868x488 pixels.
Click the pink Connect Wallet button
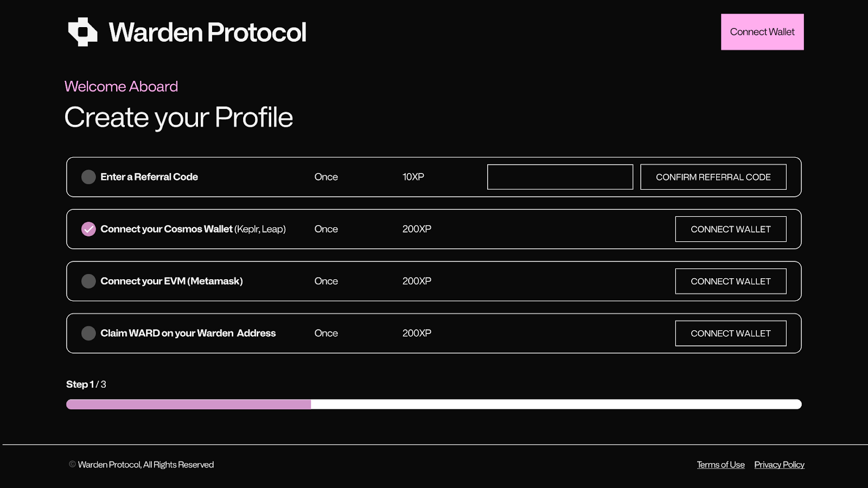762,32
